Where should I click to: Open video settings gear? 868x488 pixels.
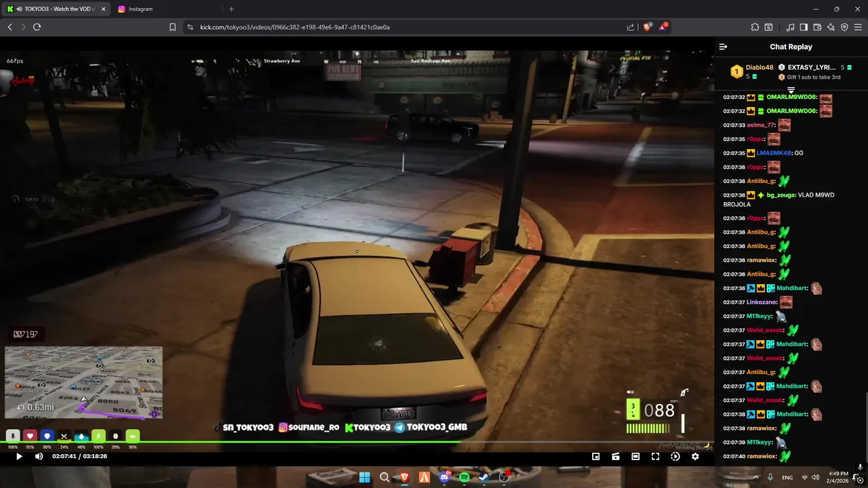click(695, 457)
